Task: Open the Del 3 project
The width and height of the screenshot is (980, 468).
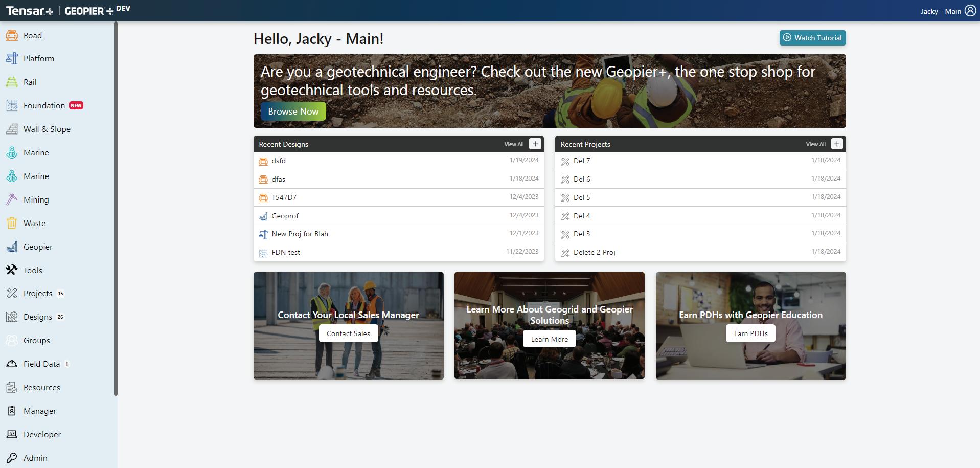Action: (700, 234)
